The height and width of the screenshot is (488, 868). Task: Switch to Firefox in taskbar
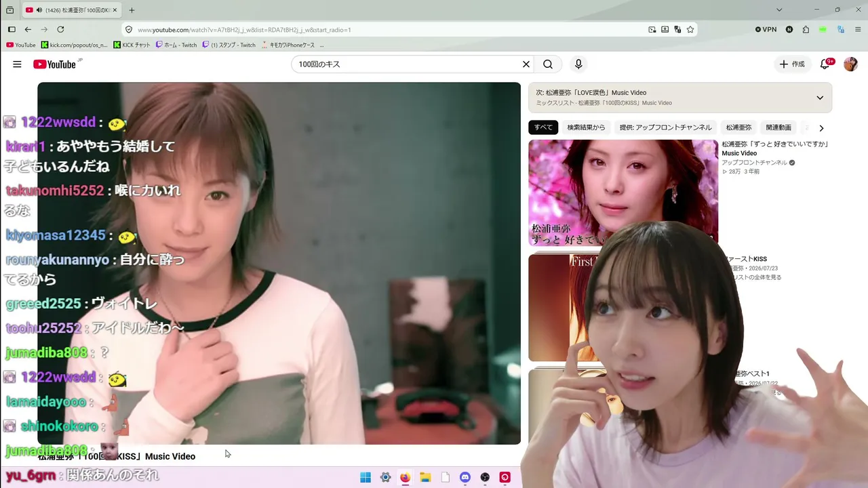tap(405, 477)
